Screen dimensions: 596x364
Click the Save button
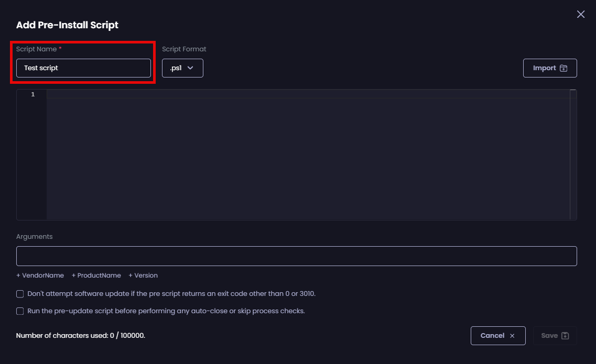(x=555, y=336)
